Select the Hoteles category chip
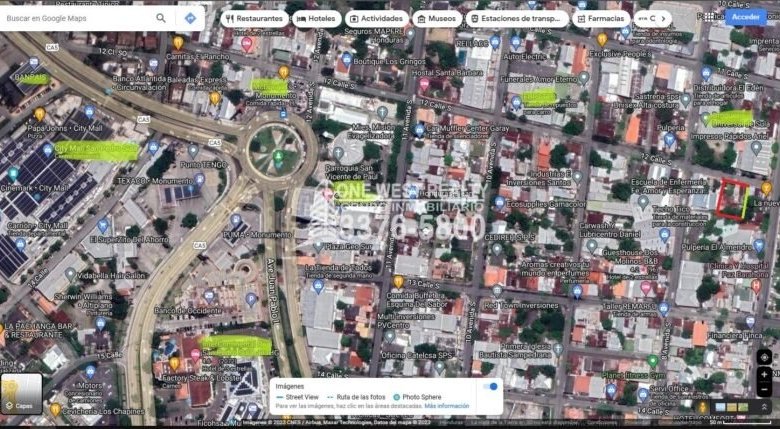Image resolution: width=780 pixels, height=429 pixels. pyautogui.click(x=317, y=18)
